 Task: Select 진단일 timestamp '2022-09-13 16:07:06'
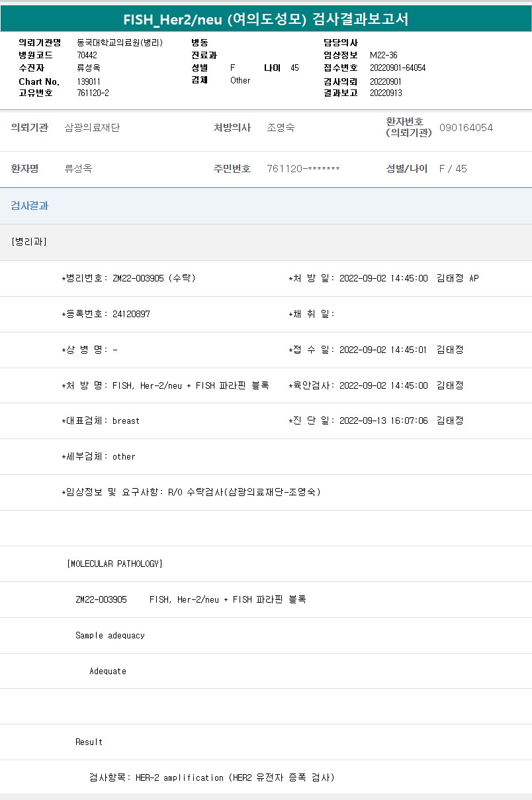pos(383,421)
